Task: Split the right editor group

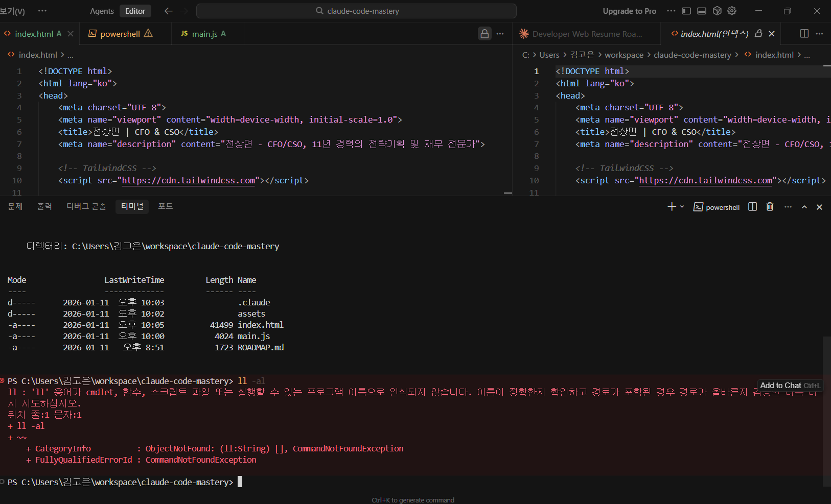Action: pos(804,34)
